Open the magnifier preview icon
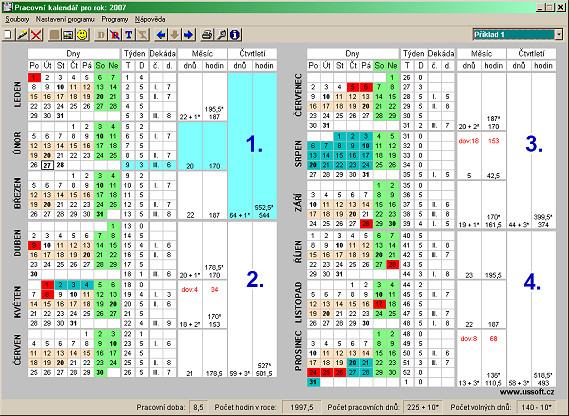Viewport: 569px width, 416px height. (x=221, y=35)
